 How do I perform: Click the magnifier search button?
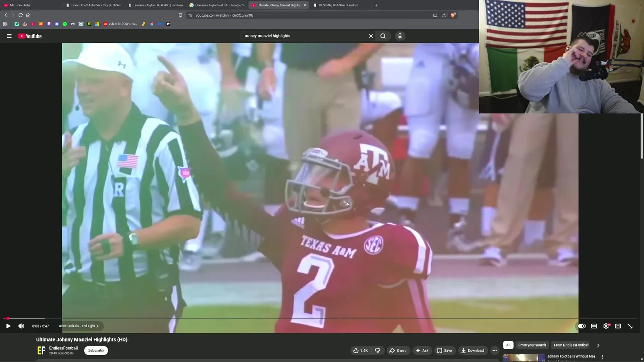pyautogui.click(x=383, y=36)
